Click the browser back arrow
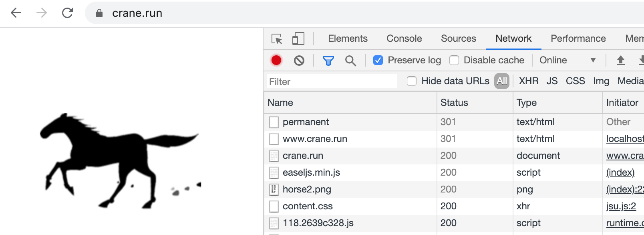 pyautogui.click(x=16, y=13)
